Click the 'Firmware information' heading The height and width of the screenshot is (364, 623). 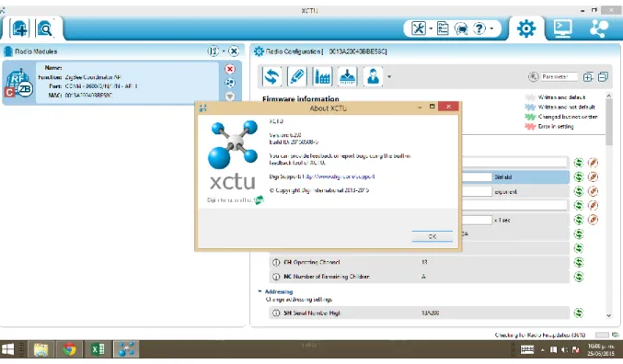coord(301,99)
